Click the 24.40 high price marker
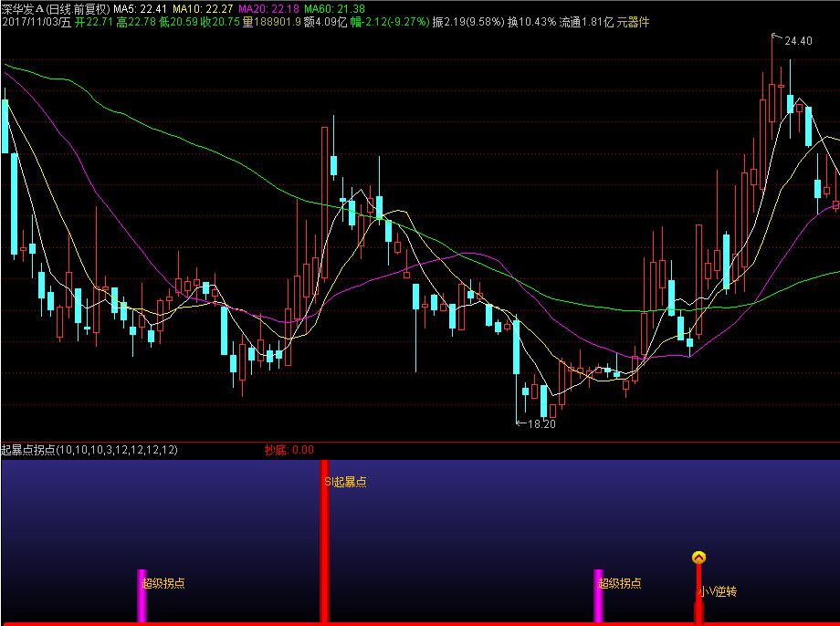Viewport: 840px width, 626px height. coord(798,41)
